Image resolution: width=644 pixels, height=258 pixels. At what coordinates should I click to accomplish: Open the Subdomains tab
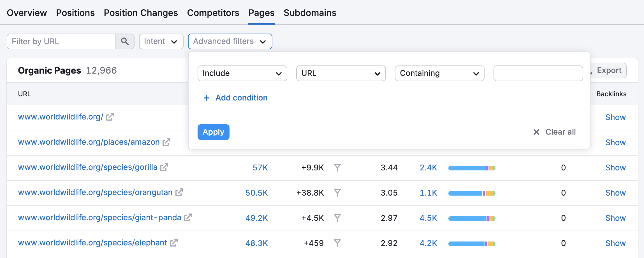310,13
